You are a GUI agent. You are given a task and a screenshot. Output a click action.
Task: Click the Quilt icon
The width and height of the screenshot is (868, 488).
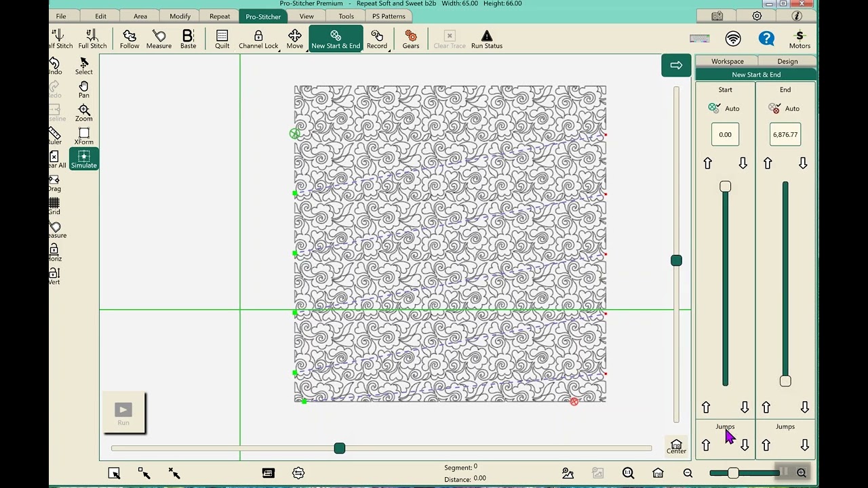click(x=222, y=39)
